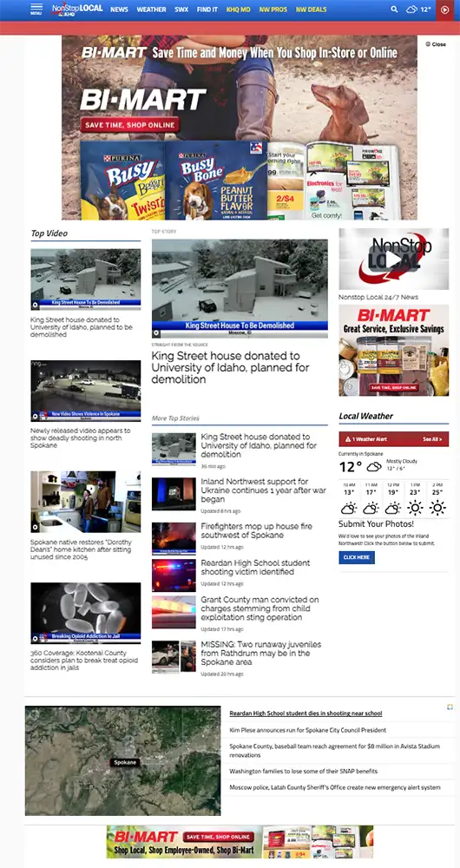This screenshot has width=460, height=868.
Task: Open the KHQ MD menu item
Action: (238, 10)
